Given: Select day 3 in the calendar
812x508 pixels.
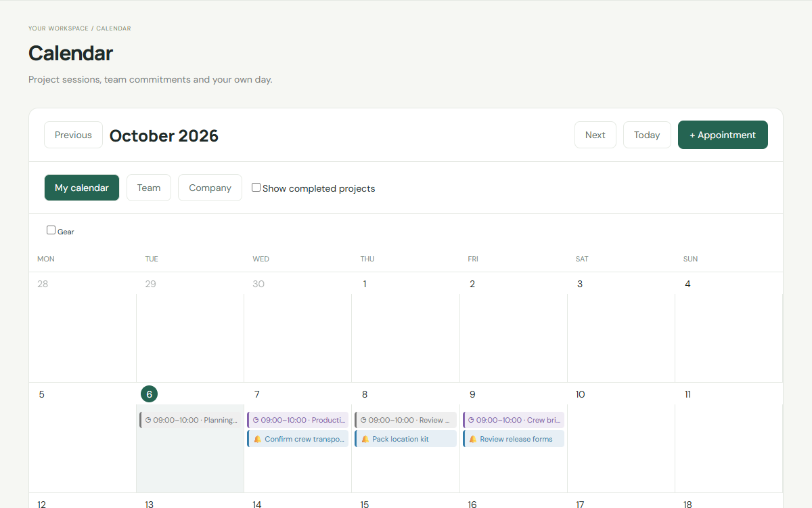Looking at the screenshot, I should 580,284.
